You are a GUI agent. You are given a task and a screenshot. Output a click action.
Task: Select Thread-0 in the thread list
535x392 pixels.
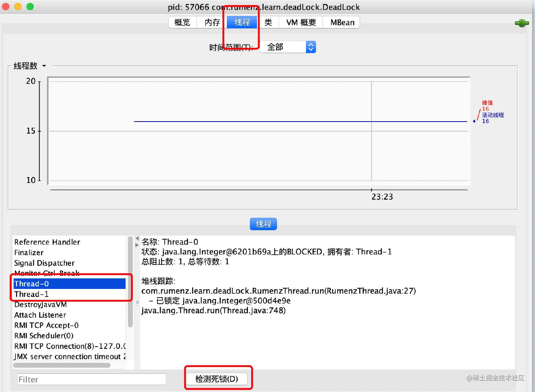tap(70, 284)
